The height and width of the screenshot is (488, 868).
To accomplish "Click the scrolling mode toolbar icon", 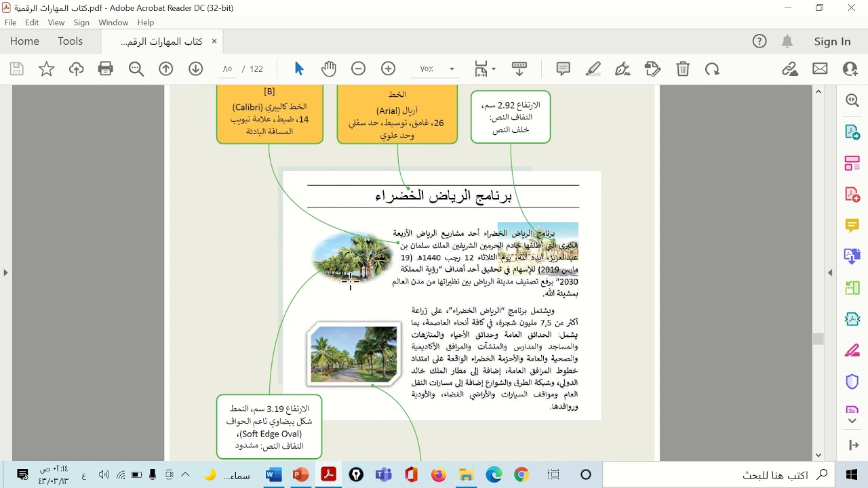I will pyautogui.click(x=519, y=68).
